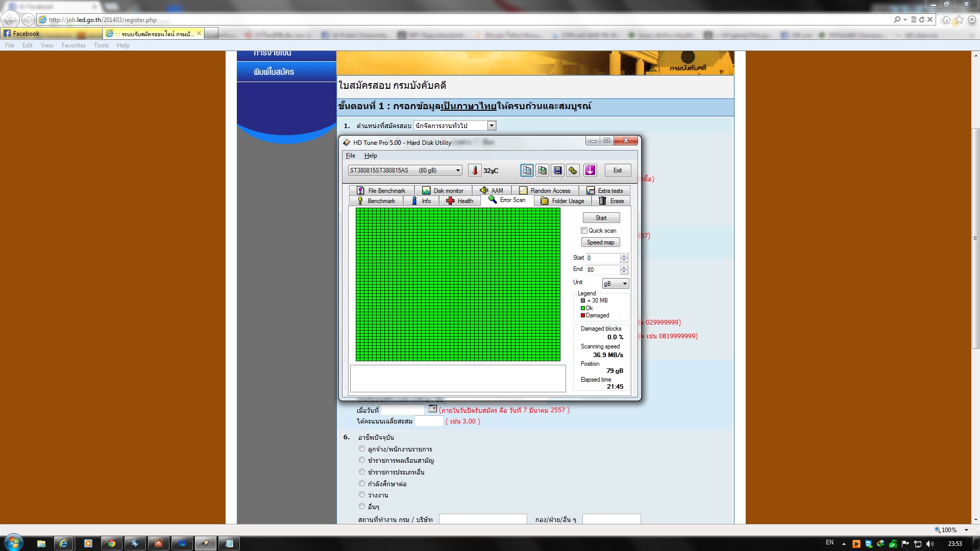This screenshot has width=980, height=551.
Task: Click the Speed map button
Action: [600, 242]
